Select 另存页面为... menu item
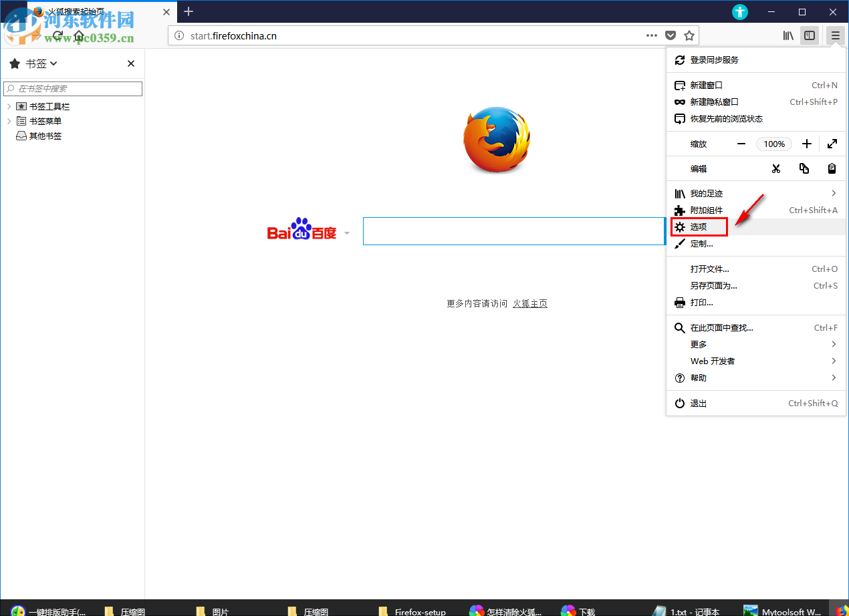 pyautogui.click(x=756, y=285)
